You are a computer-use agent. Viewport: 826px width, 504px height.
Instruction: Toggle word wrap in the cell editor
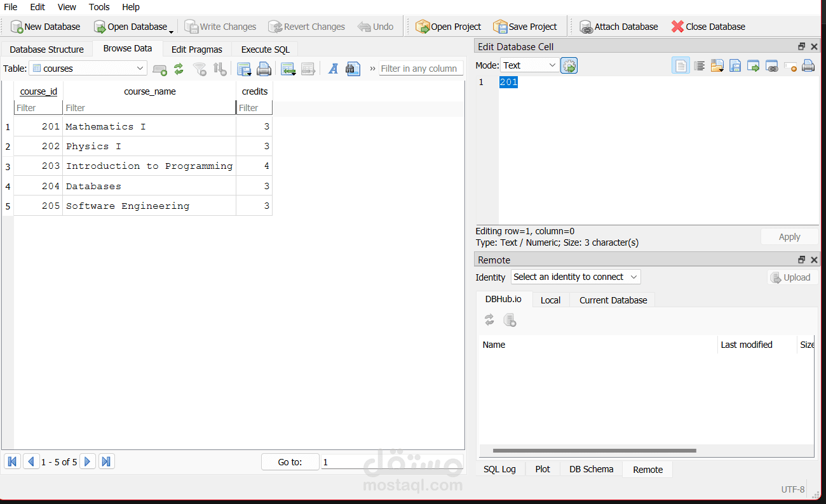tap(680, 65)
